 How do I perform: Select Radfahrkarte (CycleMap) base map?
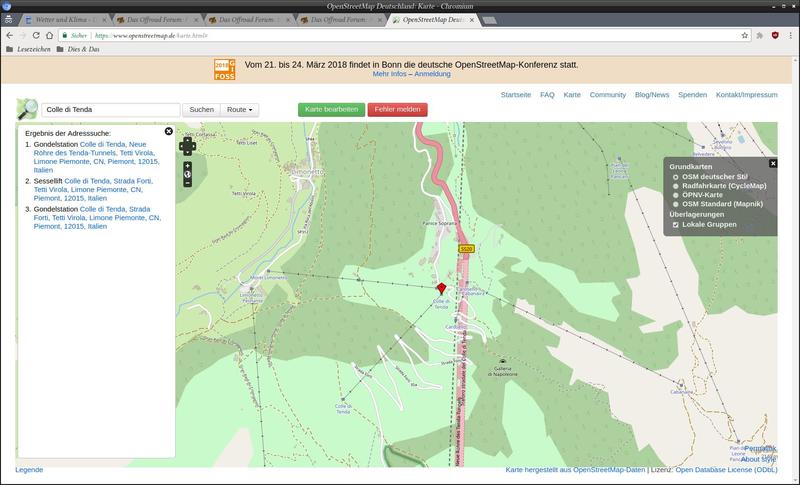coord(676,186)
